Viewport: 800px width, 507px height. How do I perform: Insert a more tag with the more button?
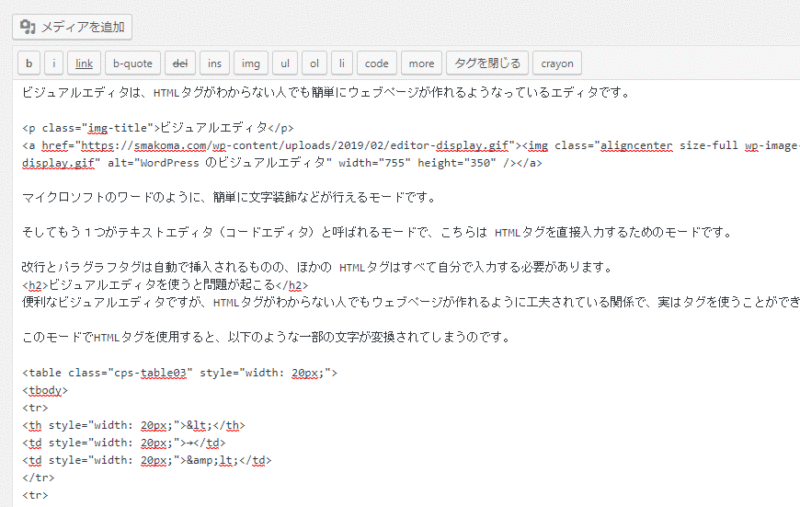click(x=421, y=63)
